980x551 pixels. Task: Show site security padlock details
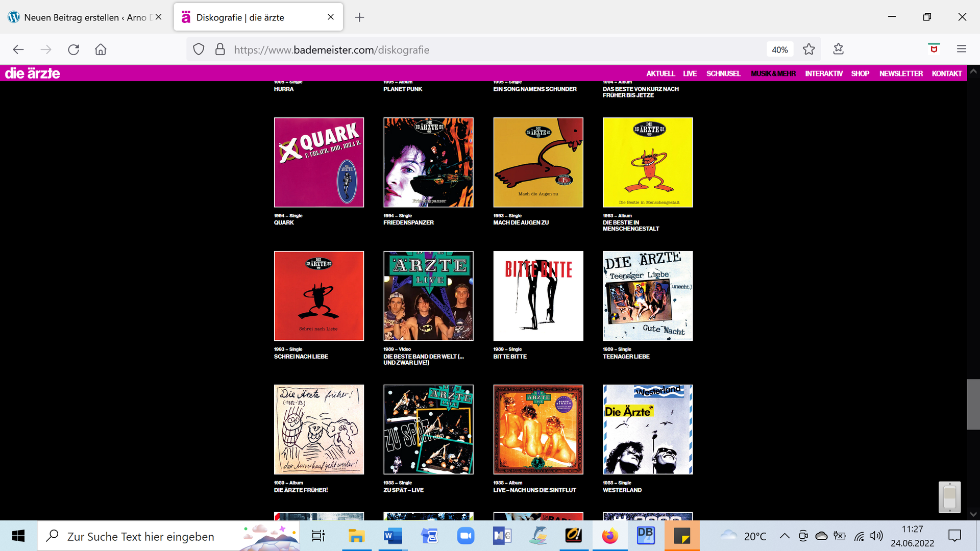(x=220, y=49)
